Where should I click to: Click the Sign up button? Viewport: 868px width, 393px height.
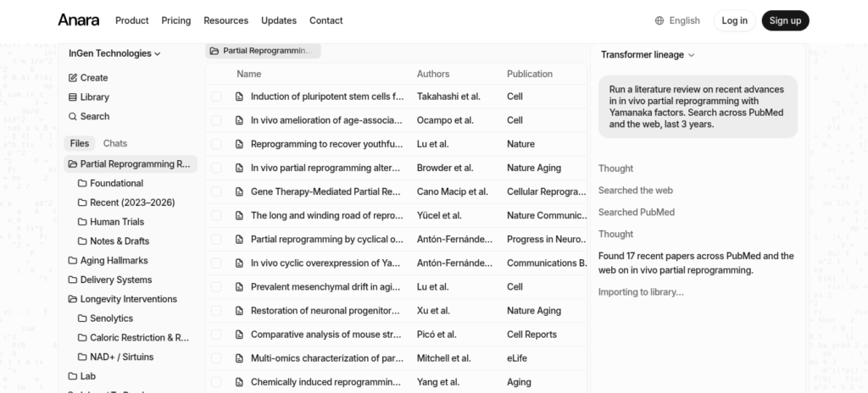785,20
